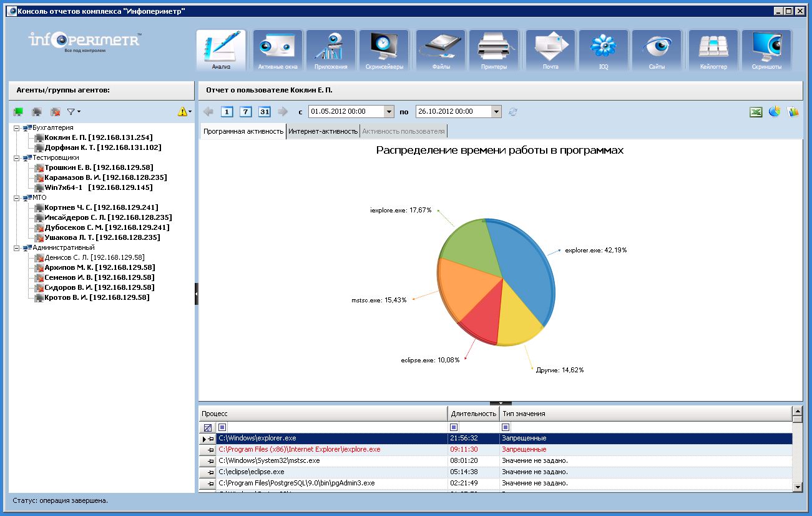Image resolution: width=812 pixels, height=516 pixels.
Task: Click the 31-day period button
Action: 265,112
